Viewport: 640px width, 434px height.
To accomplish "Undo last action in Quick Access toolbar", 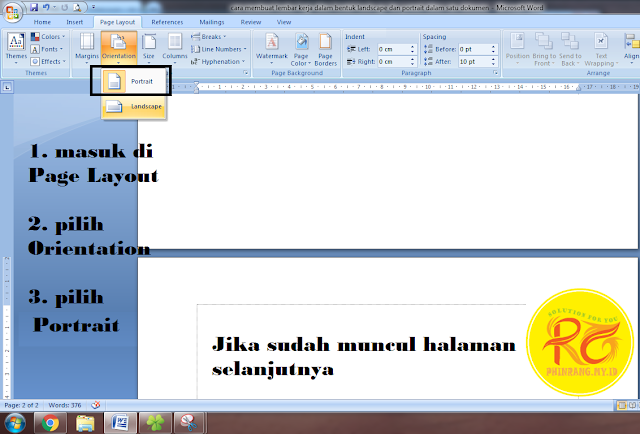I will click(46, 7).
